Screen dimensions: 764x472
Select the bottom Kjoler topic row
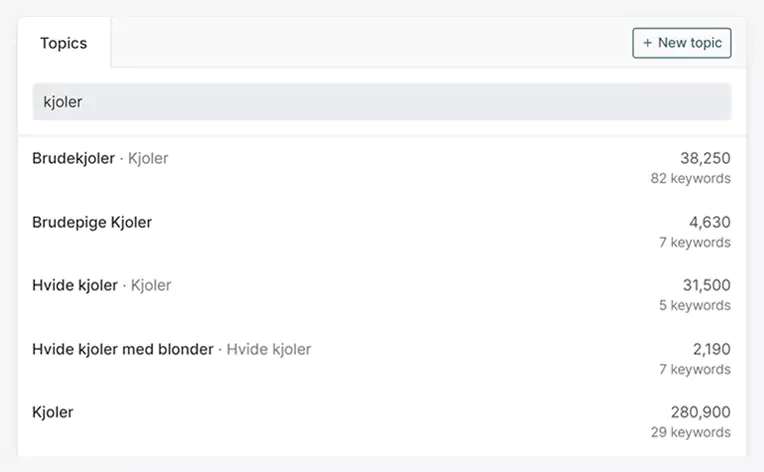pyautogui.click(x=53, y=412)
